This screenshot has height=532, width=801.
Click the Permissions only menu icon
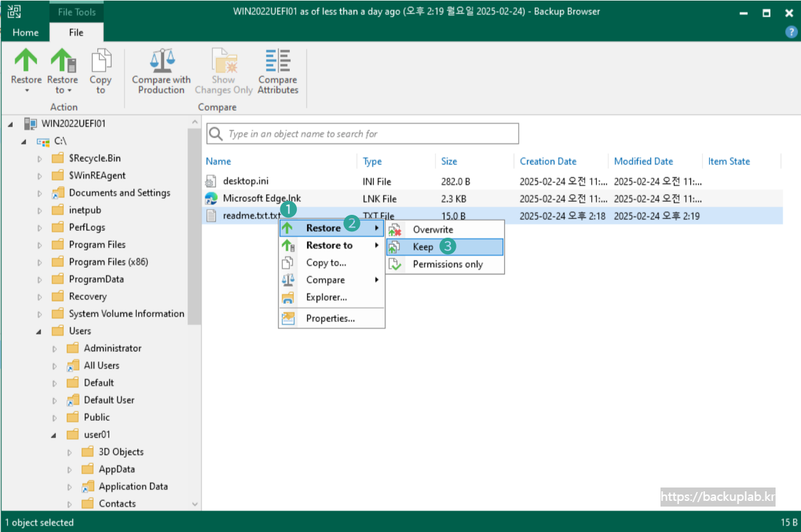point(395,264)
